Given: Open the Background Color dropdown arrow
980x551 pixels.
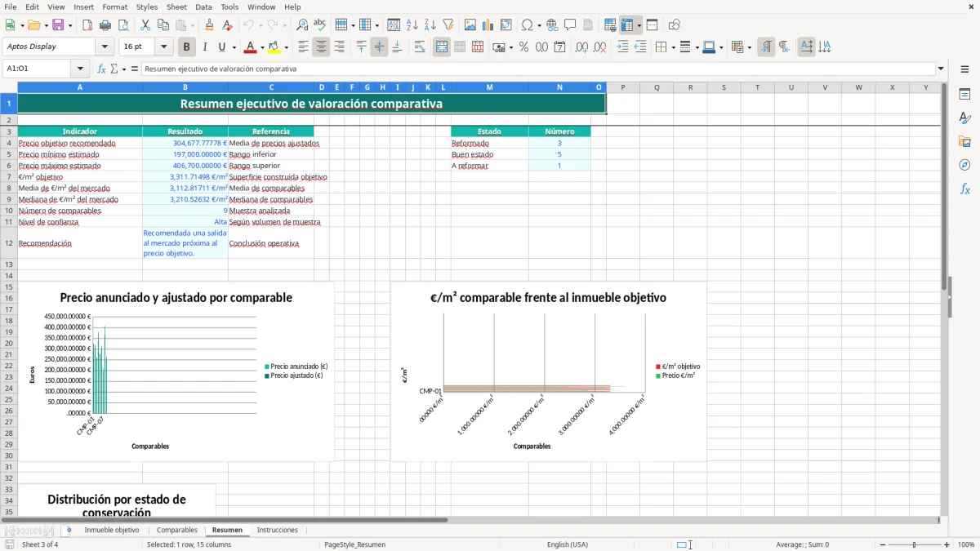Looking at the screenshot, I should [x=286, y=47].
